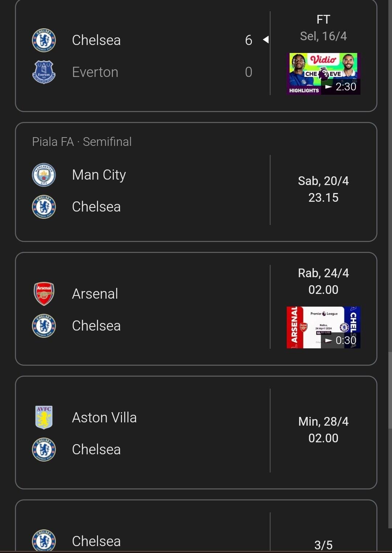
Task: Open the Sab, 20/4 match time details
Action: click(x=323, y=189)
